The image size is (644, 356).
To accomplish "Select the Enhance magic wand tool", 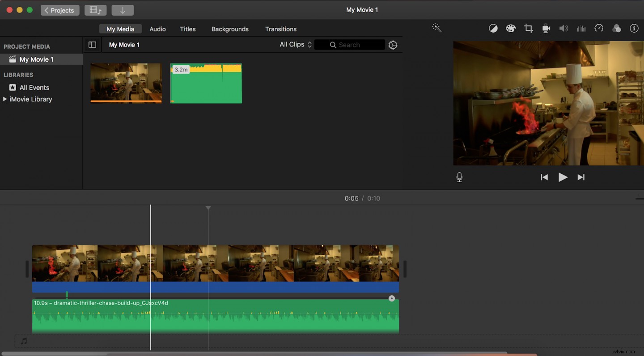I will [436, 28].
